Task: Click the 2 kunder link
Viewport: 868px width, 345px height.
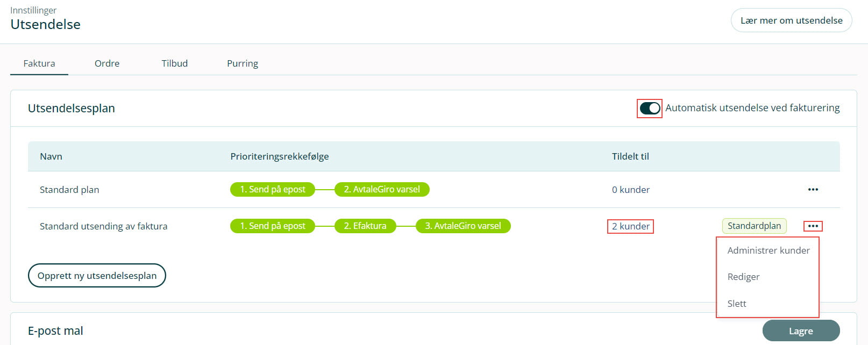Action: [x=630, y=226]
